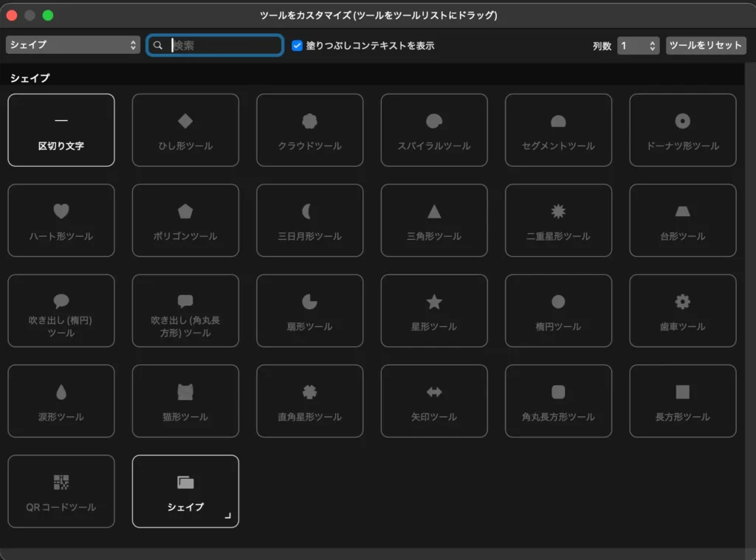Toggle 塗りつぶしコンテキストを表示 checkbox
The height and width of the screenshot is (560, 756).
(x=297, y=46)
